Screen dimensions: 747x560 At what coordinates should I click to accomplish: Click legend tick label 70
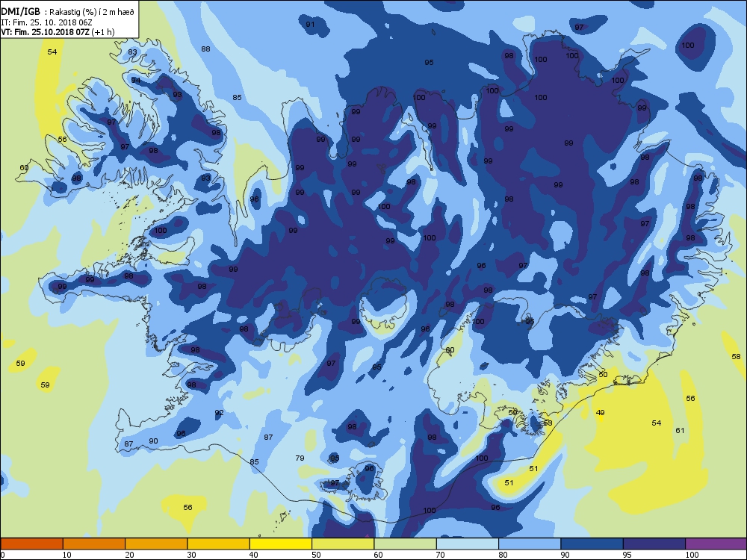[x=441, y=555]
